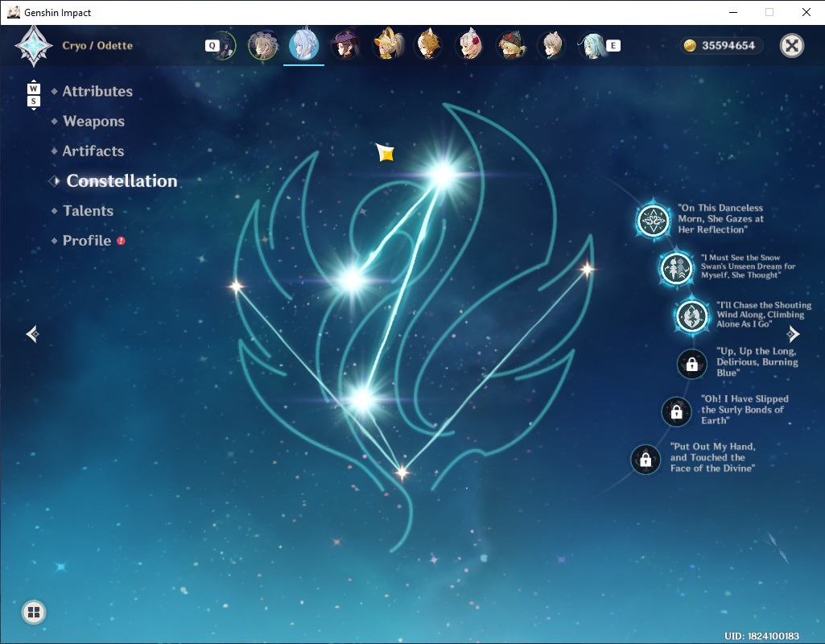825x644 pixels.
Task: Close the character screen with X
Action: 791,46
